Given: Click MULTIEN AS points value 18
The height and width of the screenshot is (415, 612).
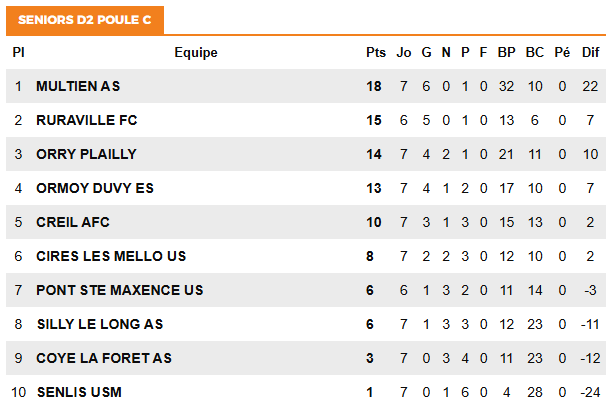Looking at the screenshot, I should [x=374, y=87].
